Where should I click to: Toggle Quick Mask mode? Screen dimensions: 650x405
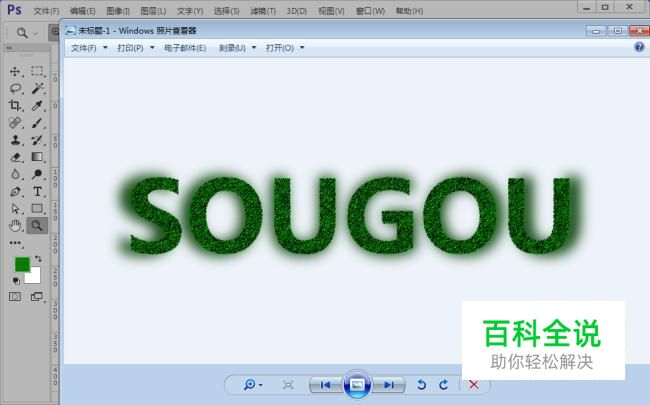tap(15, 296)
